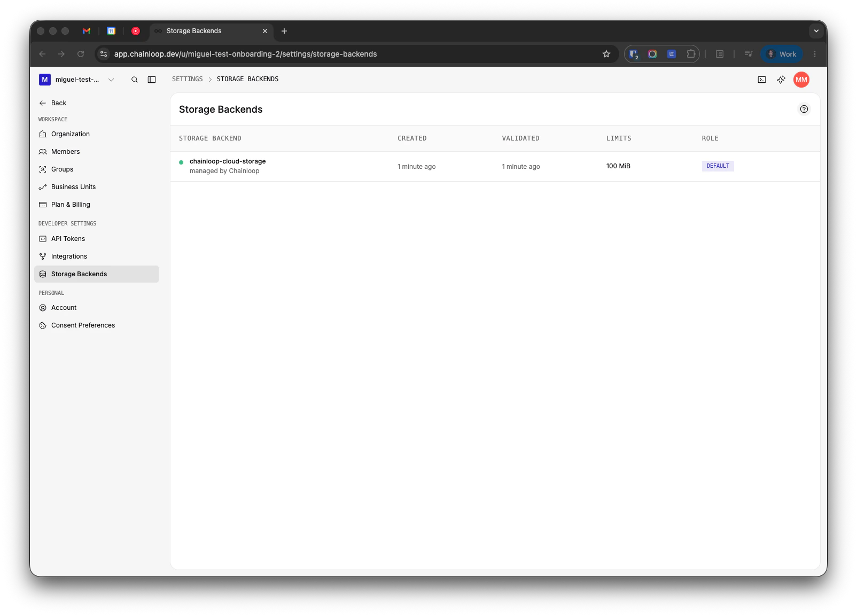Click Back in the sidebar
Image resolution: width=857 pixels, height=616 pixels.
(x=53, y=103)
